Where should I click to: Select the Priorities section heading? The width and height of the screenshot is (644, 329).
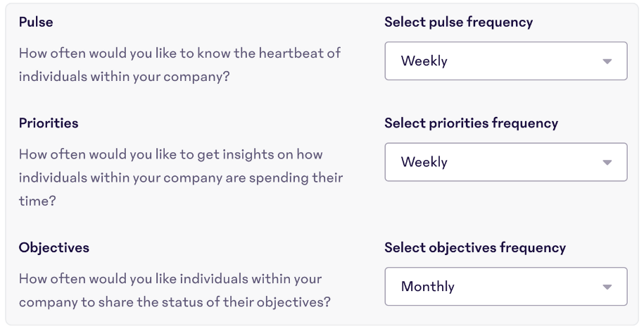coord(49,123)
